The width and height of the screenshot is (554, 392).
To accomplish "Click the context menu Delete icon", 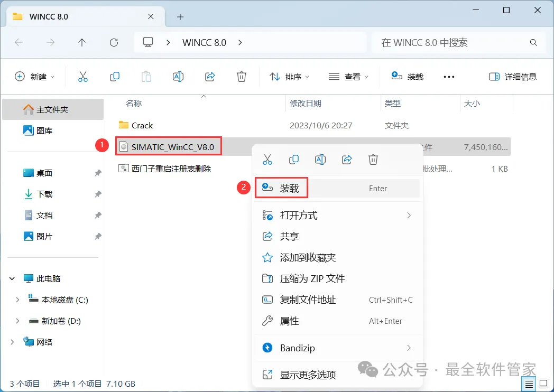I will 373,160.
